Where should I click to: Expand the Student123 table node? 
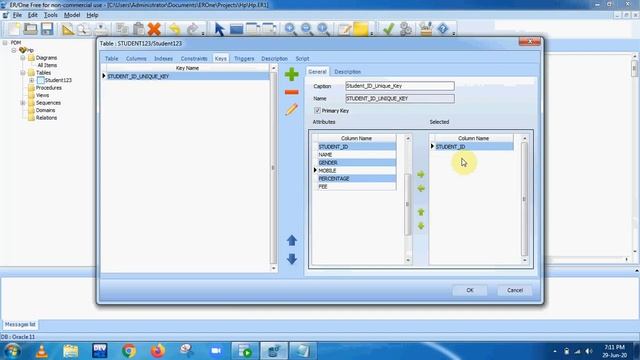[x=31, y=80]
